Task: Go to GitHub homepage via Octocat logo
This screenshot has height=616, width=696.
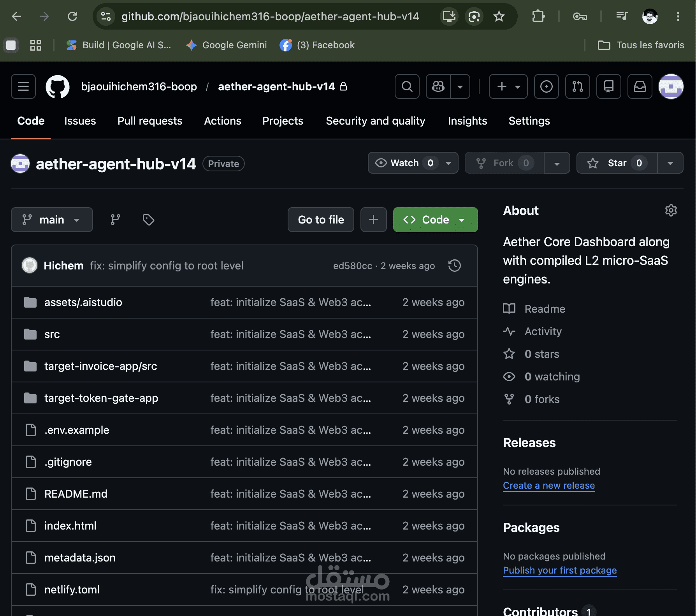Action: [58, 86]
